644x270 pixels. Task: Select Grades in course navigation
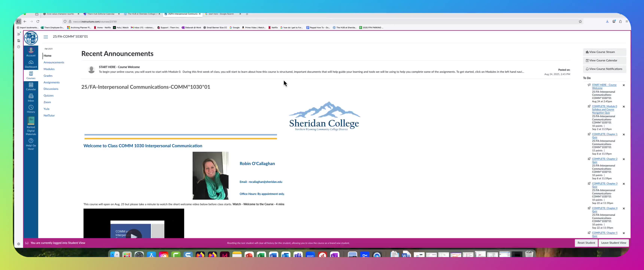[48, 76]
